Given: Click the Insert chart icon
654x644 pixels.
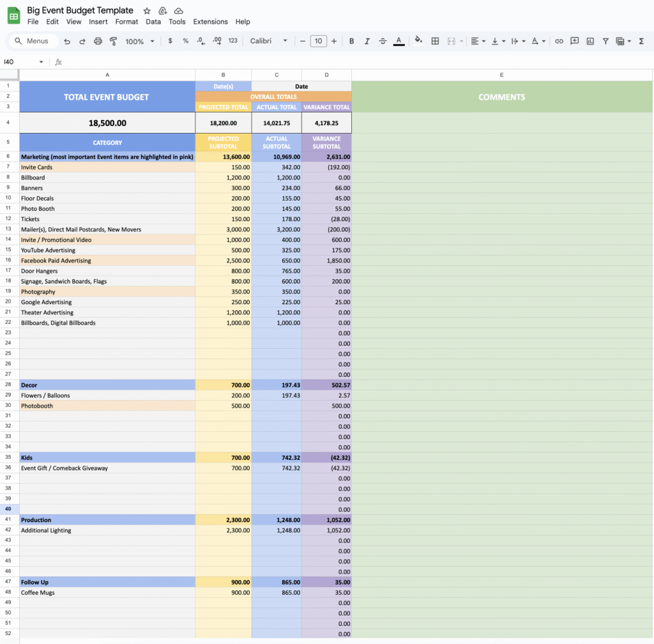Looking at the screenshot, I should (x=589, y=41).
